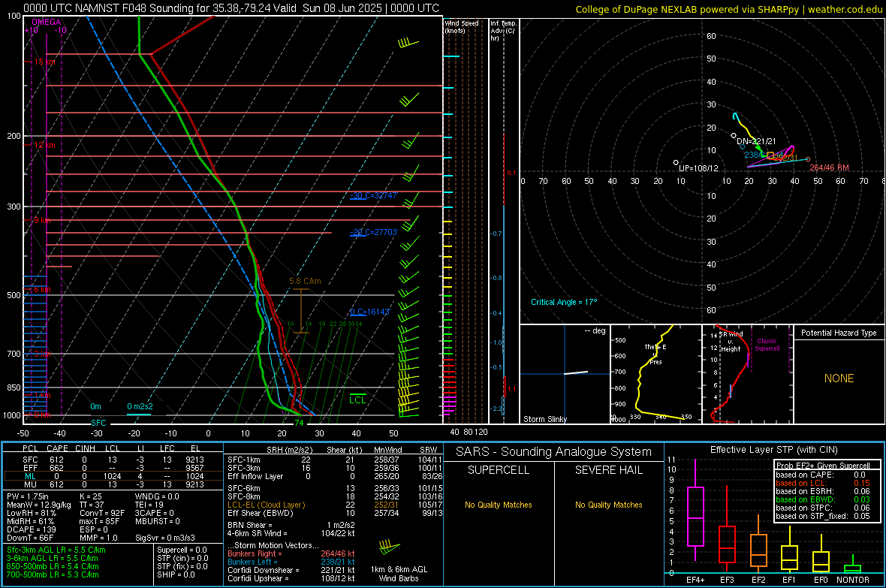Click the Bunkers Left storm motion row
Viewport: 886px width, 588px height.
click(291, 562)
